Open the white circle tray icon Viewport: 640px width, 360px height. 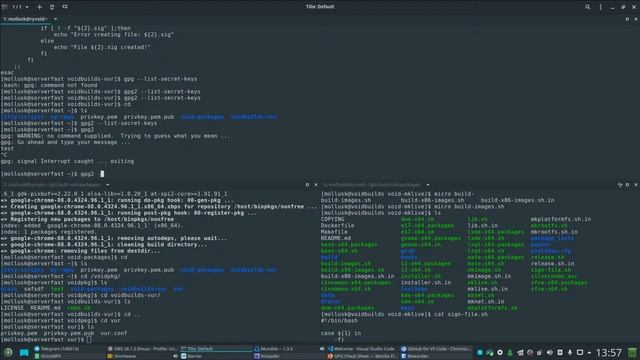point(500,353)
